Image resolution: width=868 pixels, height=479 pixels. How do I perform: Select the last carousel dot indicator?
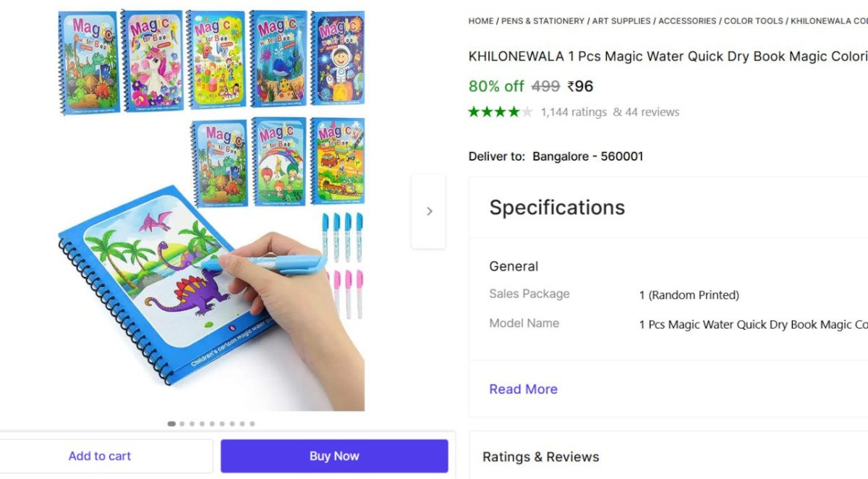tap(252, 424)
